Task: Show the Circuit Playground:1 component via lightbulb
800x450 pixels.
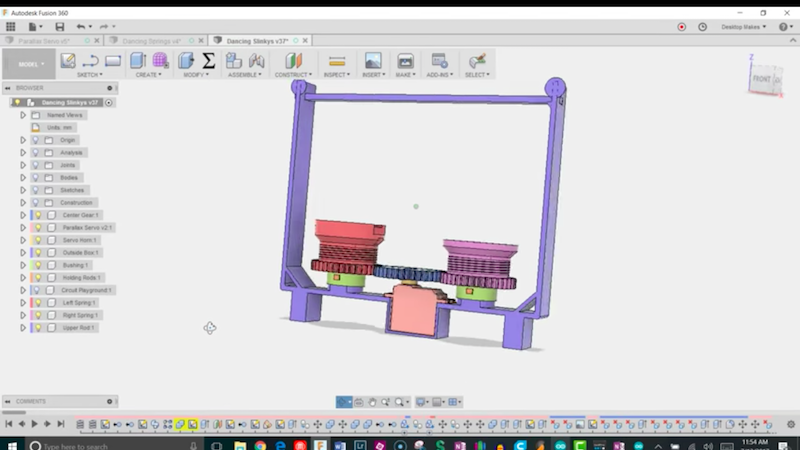Action: 39,290
